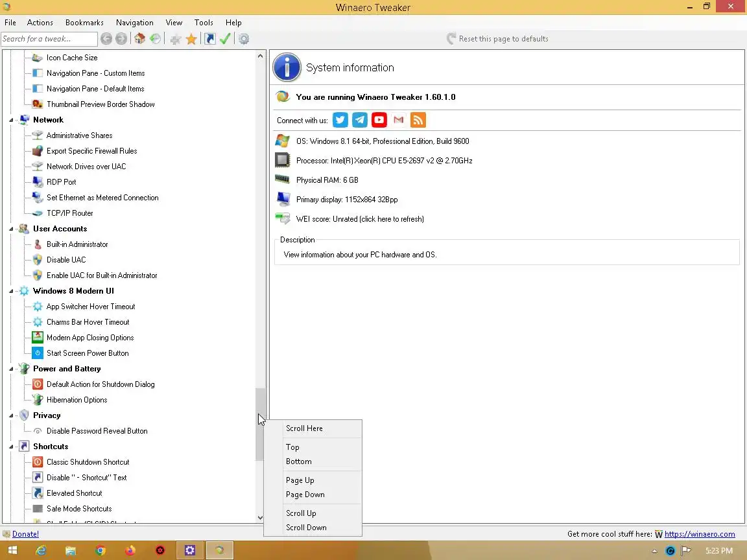Choose Top in scrollbar context menu
This screenshot has height=560, width=747.
point(313,447)
